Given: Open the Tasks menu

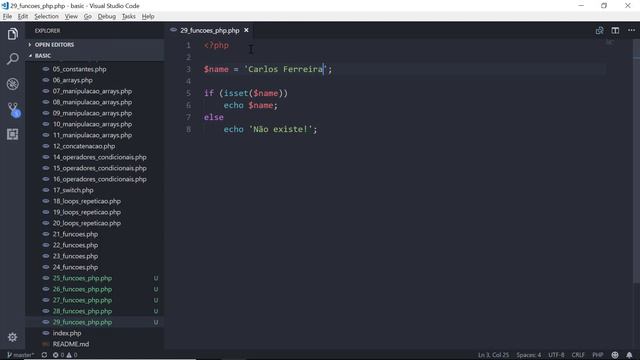Looking at the screenshot, I should 129,16.
